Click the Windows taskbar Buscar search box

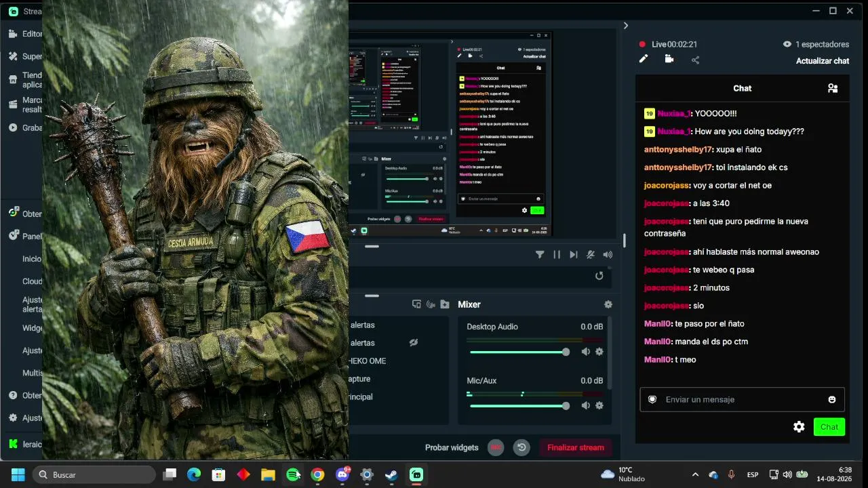pyautogui.click(x=96, y=474)
